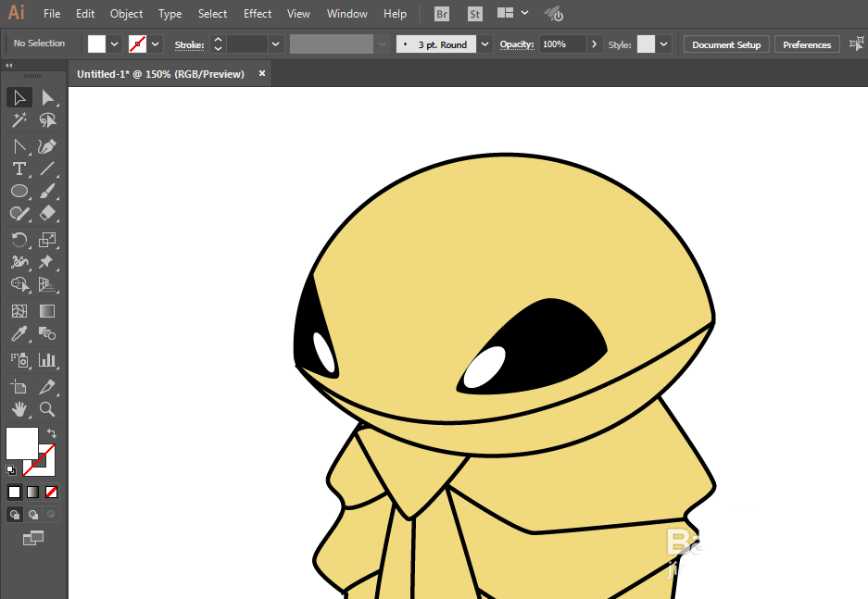Open the Style swatch dropdown
Screen dimensions: 868x599
665,44
